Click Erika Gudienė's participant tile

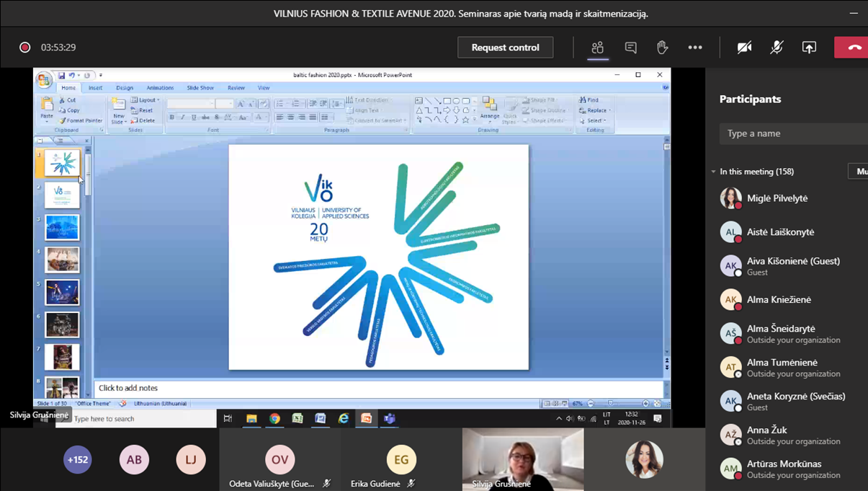[401, 460]
